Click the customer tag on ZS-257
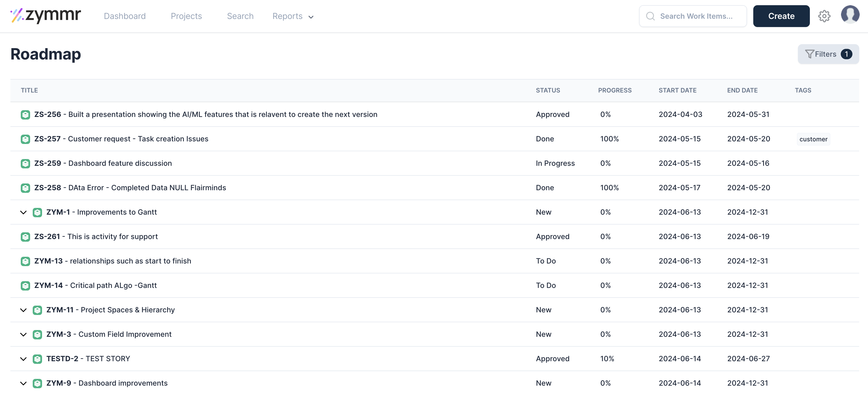The width and height of the screenshot is (868, 395). tap(813, 139)
